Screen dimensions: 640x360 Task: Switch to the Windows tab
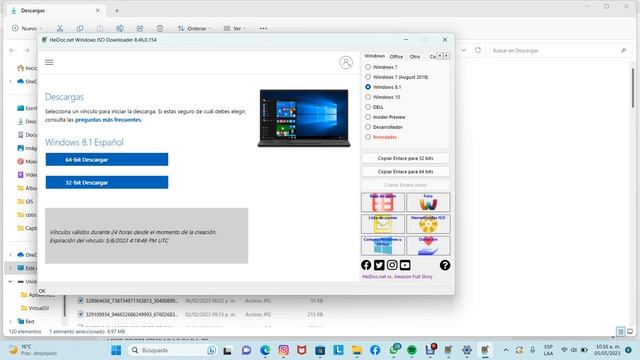click(x=374, y=56)
